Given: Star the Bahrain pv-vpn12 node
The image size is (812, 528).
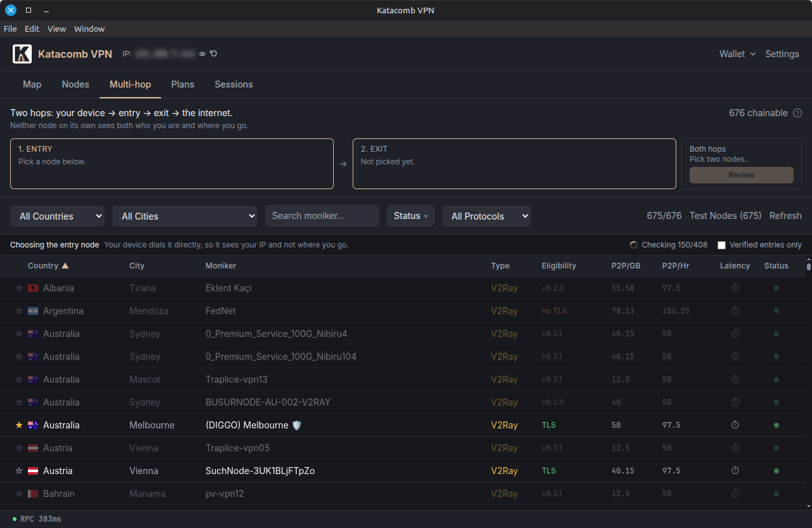Looking at the screenshot, I should 19,494.
